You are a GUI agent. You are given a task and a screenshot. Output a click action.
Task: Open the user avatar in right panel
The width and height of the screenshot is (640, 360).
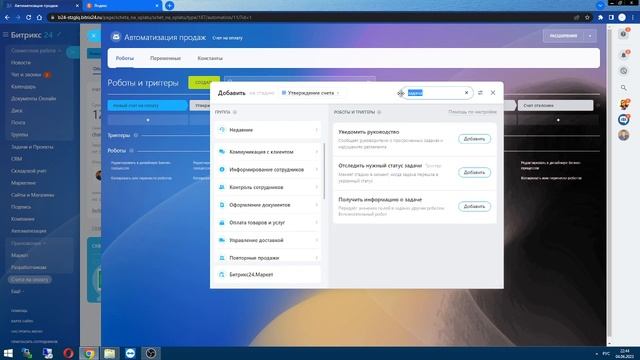[x=624, y=135]
